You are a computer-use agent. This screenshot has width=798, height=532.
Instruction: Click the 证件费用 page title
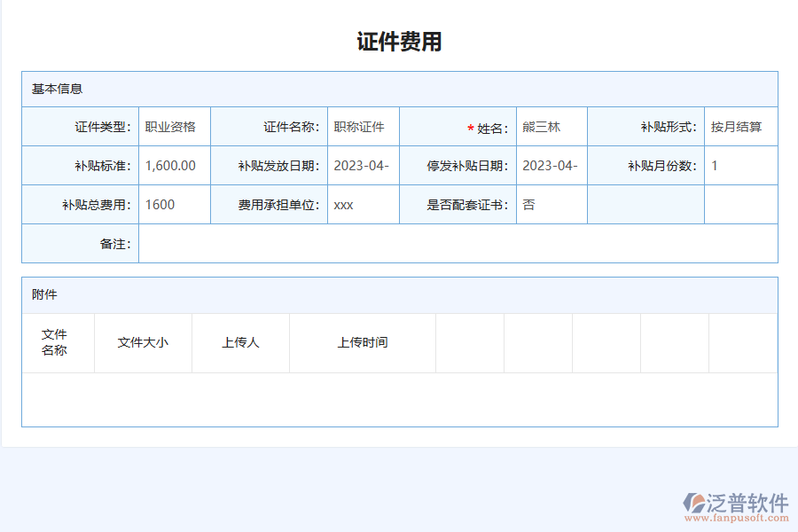[x=399, y=40]
